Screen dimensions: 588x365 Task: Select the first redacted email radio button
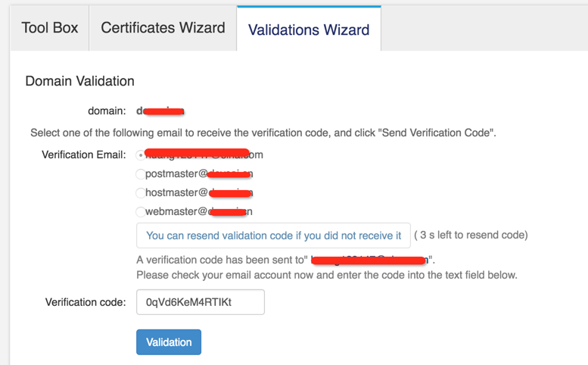(x=141, y=155)
